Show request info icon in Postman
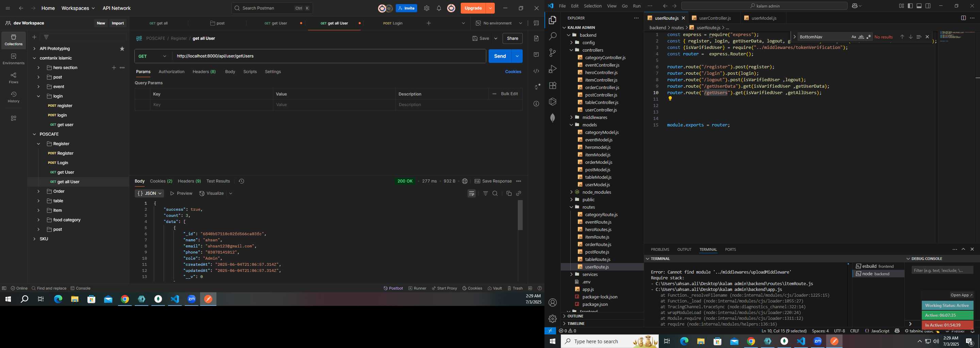 536,104
